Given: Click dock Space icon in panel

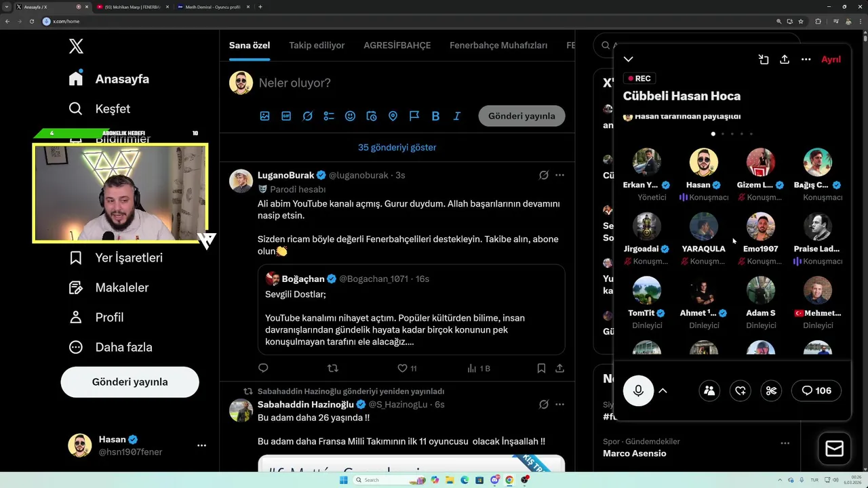Looking at the screenshot, I should point(764,60).
